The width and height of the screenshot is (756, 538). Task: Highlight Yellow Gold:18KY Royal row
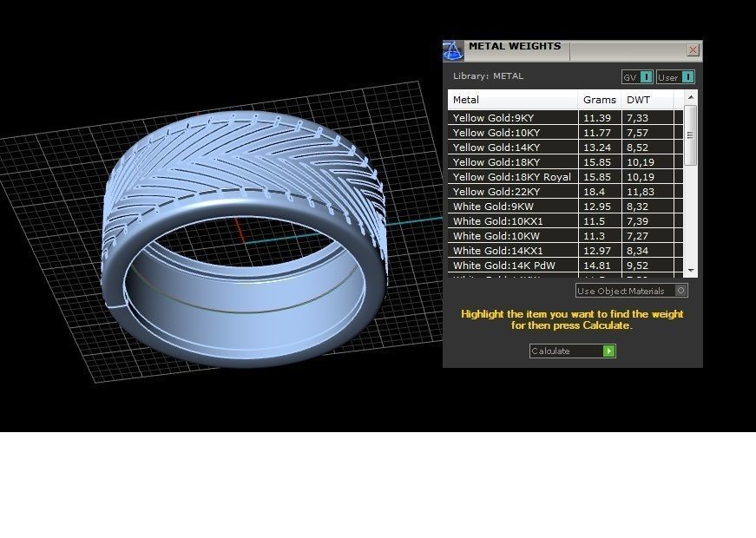(512, 177)
